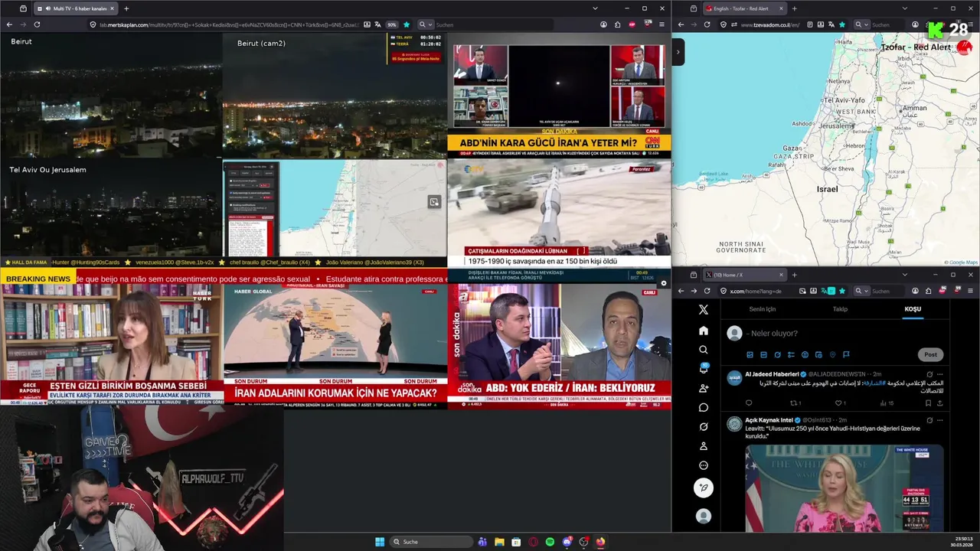Screen dimensions: 980x551
Task: Open Firefox hamburger menu in X window
Action: point(971,291)
